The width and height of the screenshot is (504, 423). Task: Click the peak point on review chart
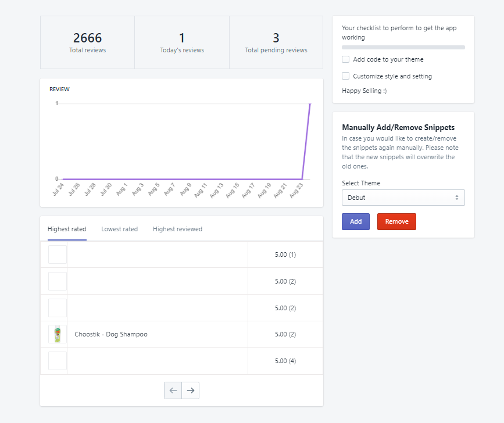click(310, 104)
